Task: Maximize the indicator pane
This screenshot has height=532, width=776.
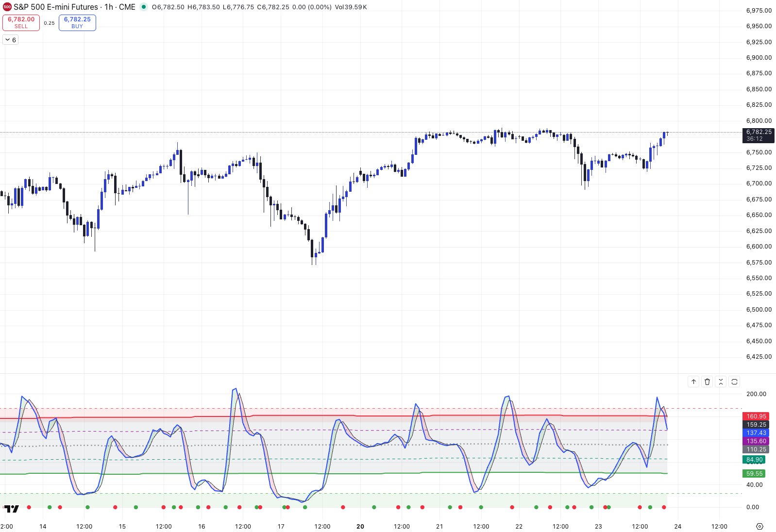Action: (734, 382)
